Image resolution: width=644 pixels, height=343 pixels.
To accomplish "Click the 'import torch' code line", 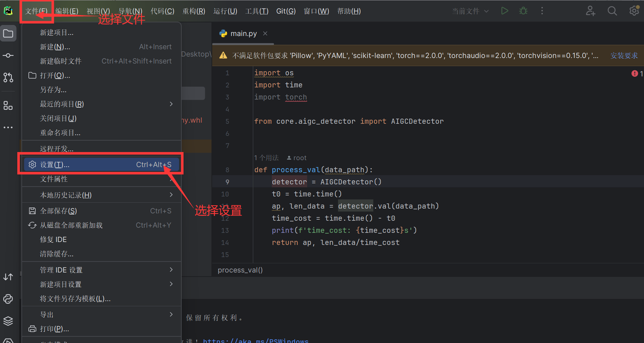I will point(280,97).
